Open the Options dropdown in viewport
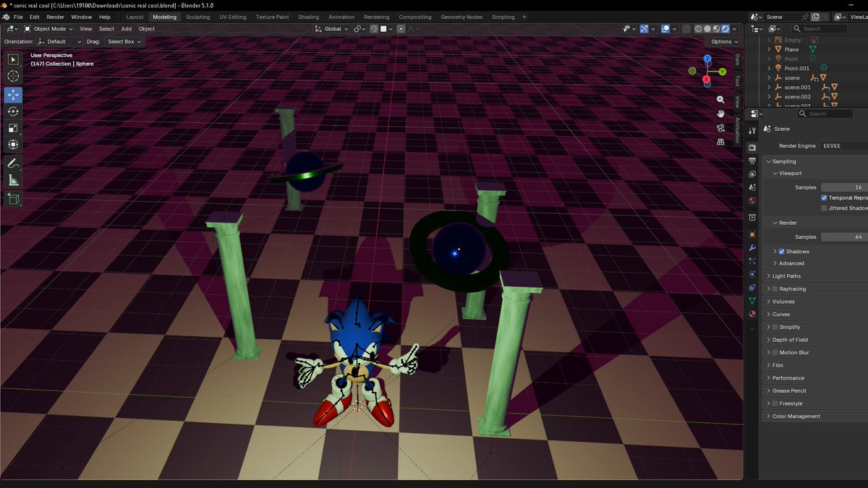Screen dimensions: 868x488 click(724, 42)
